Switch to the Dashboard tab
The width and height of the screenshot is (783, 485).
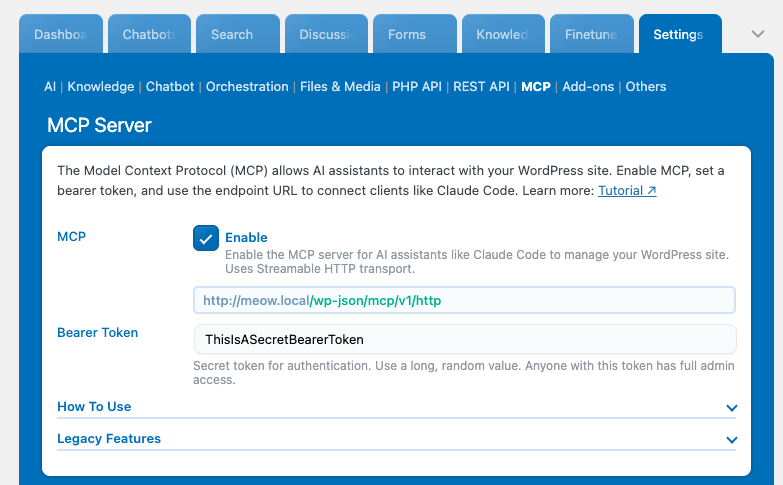[61, 34]
